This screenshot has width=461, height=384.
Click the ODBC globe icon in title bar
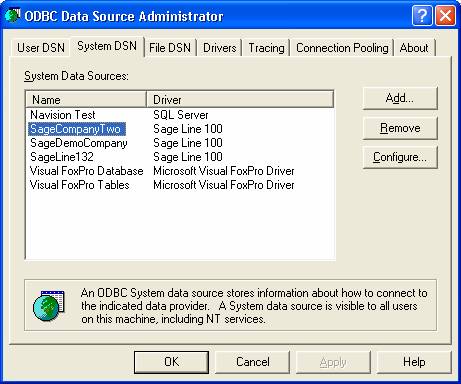coord(12,16)
